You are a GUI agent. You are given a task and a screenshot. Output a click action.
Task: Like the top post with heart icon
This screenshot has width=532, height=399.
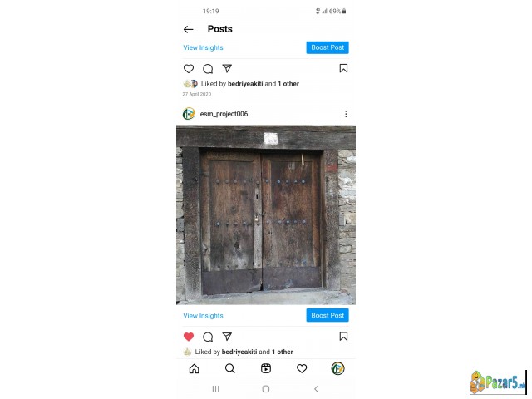pyautogui.click(x=189, y=69)
